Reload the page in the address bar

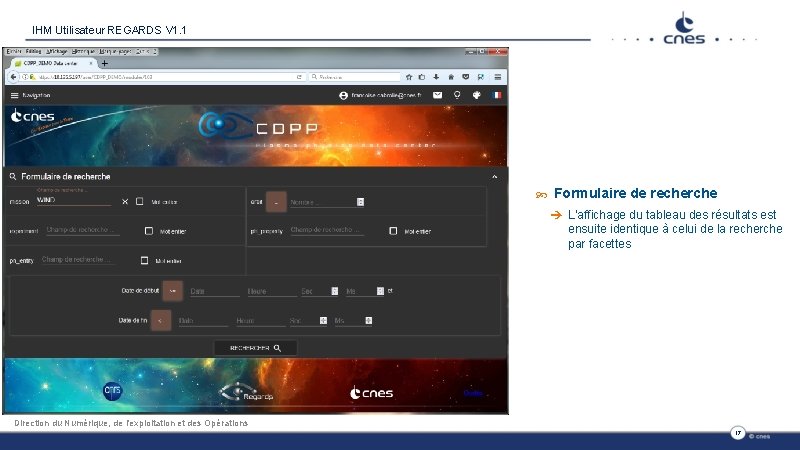click(299, 77)
